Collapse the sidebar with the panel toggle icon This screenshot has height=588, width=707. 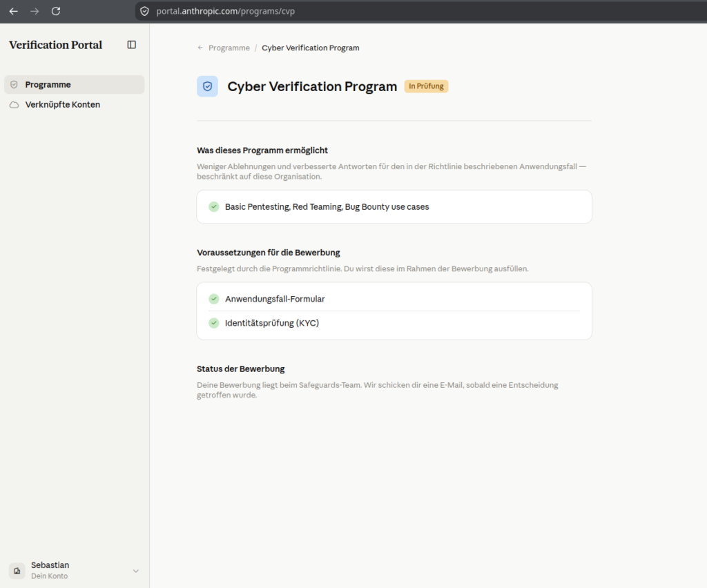pos(132,45)
